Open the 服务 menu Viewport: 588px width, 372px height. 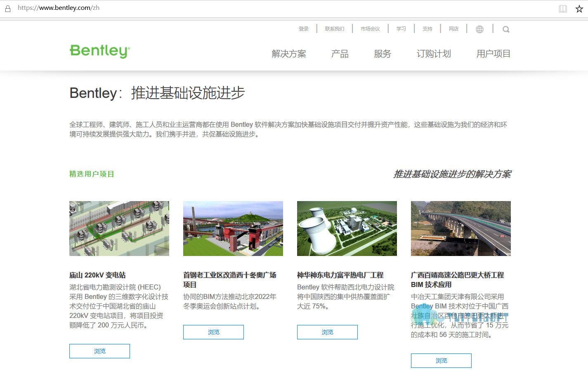tap(383, 54)
